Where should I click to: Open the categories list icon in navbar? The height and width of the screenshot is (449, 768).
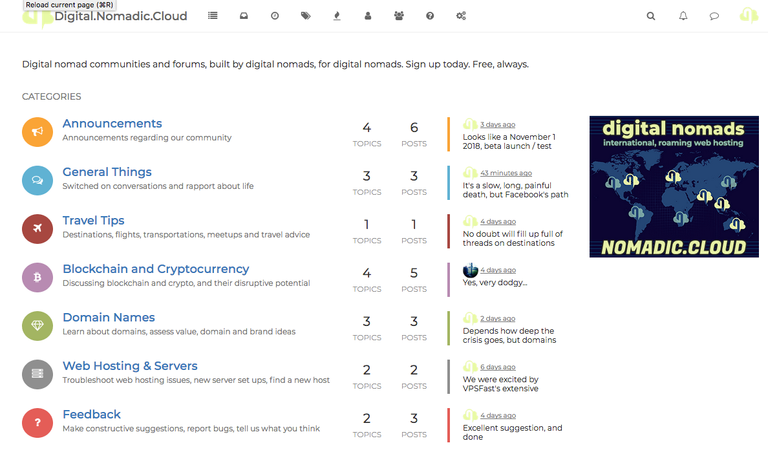(x=213, y=16)
